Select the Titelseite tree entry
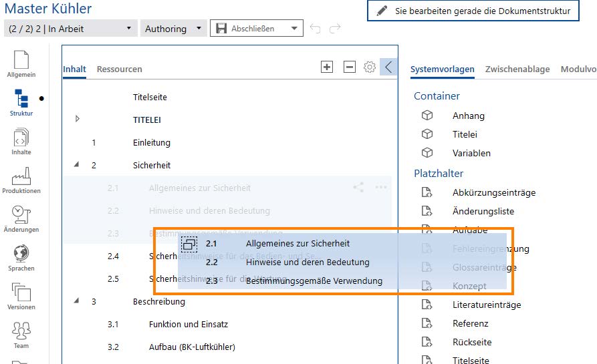The height and width of the screenshot is (364, 597). (150, 97)
